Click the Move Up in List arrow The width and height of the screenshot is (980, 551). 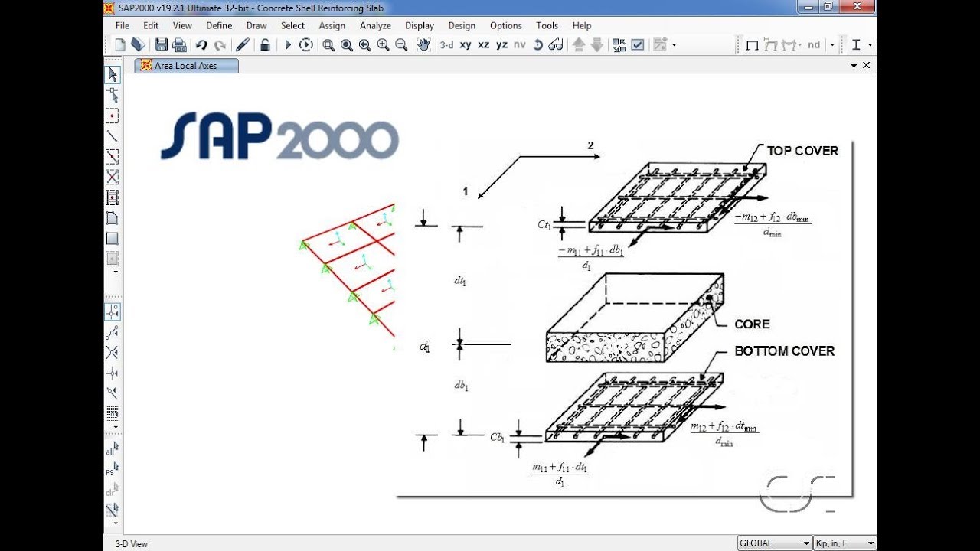[579, 45]
